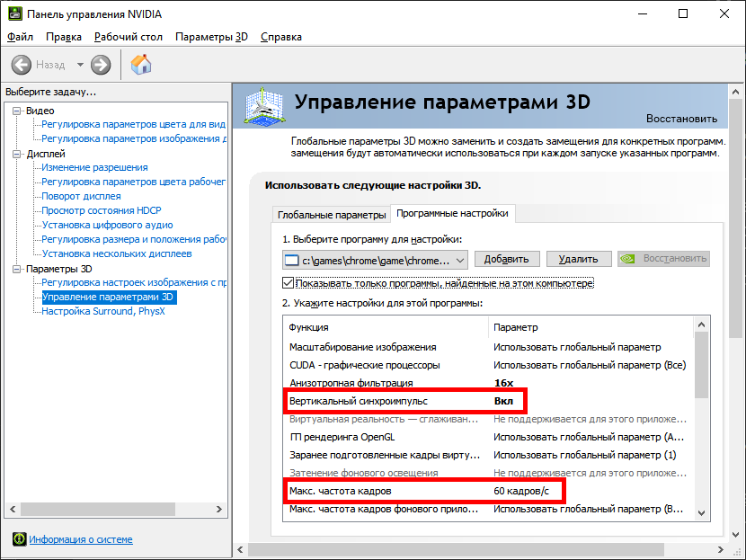Switch to the Глобальные параметры tab
The image size is (746, 560).
(331, 215)
